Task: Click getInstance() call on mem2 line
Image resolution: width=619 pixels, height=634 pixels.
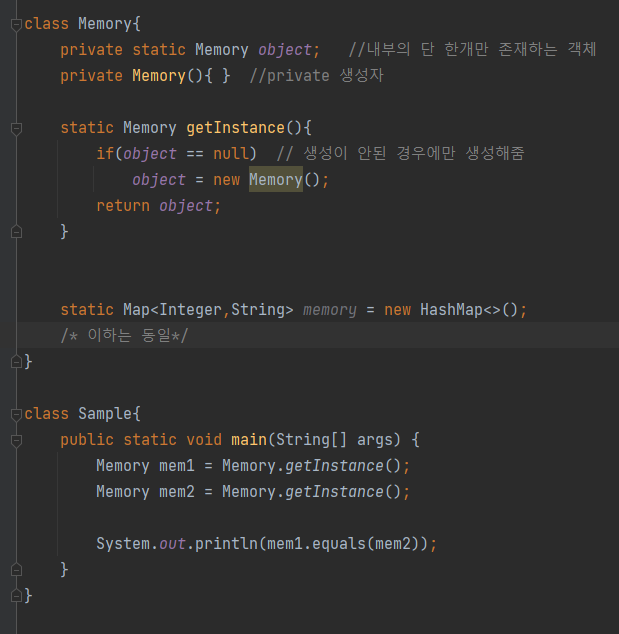Action: (343, 492)
